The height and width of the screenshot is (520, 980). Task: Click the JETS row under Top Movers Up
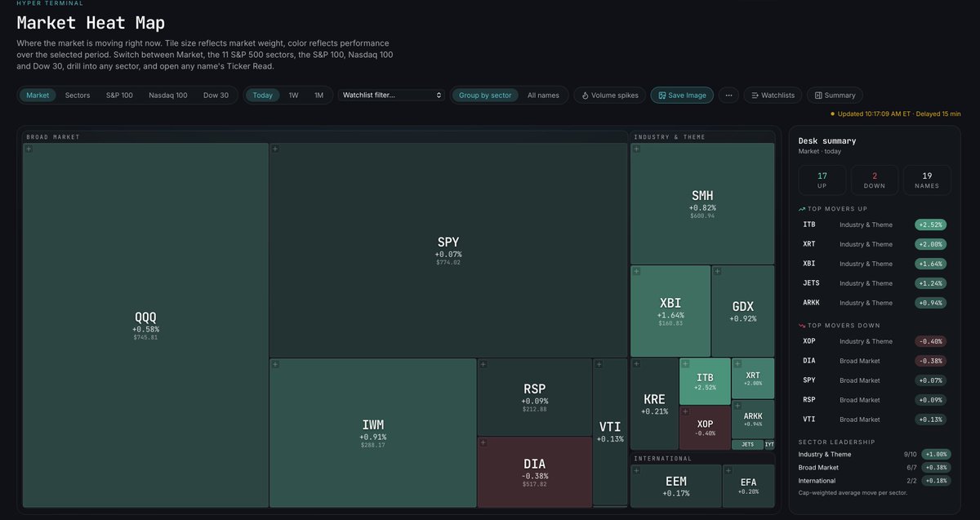(875, 283)
